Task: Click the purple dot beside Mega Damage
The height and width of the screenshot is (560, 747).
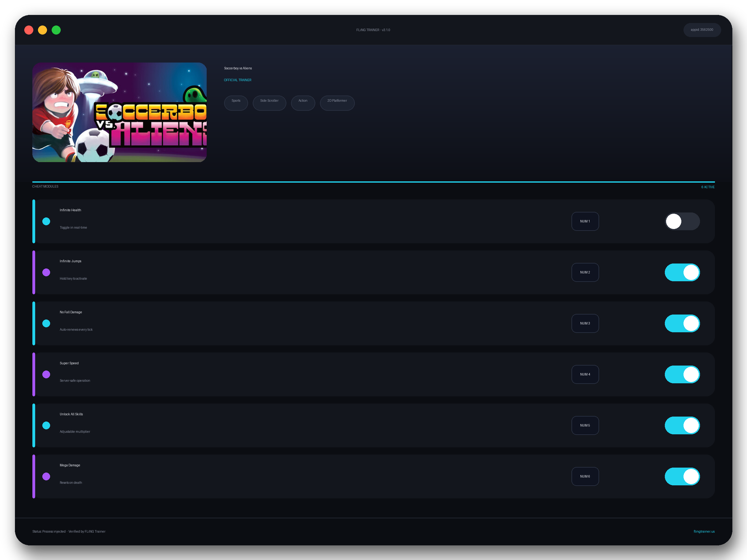Action: 46,476
